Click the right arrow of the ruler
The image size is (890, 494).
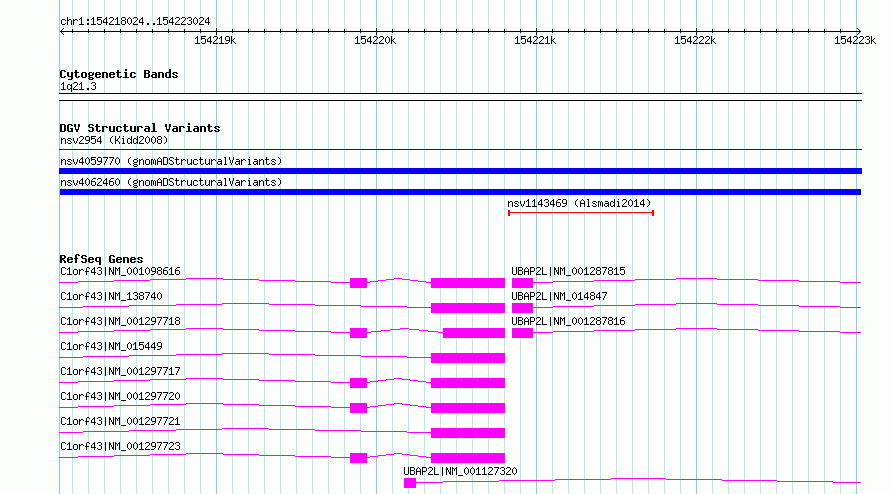[x=858, y=31]
